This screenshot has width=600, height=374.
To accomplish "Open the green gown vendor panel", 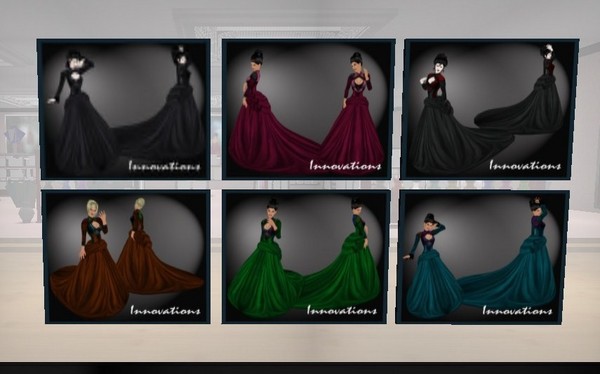I will pyautogui.click(x=306, y=257).
